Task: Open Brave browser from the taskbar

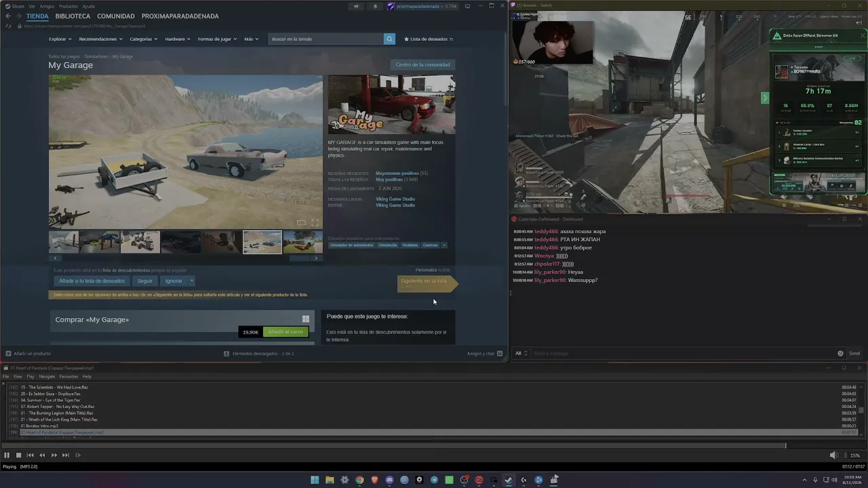Action: click(374, 480)
